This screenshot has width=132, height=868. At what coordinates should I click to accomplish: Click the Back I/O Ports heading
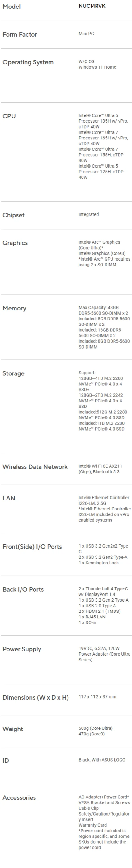(23, 589)
